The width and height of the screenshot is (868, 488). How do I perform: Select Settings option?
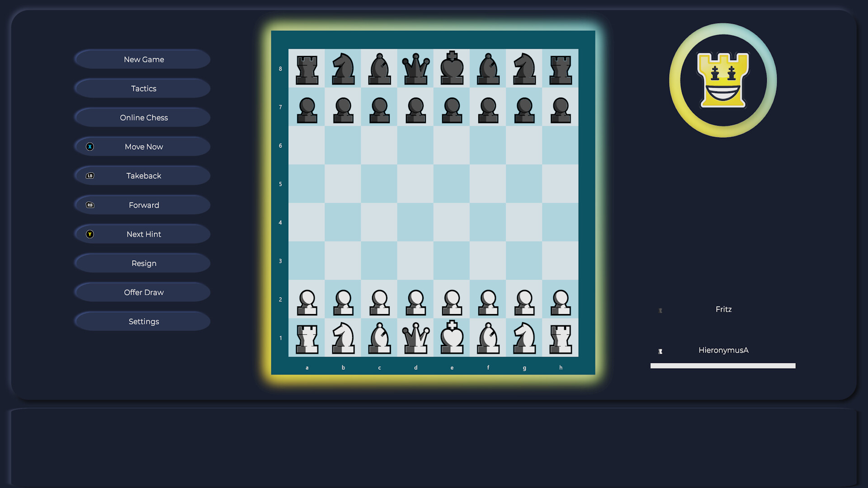point(144,322)
